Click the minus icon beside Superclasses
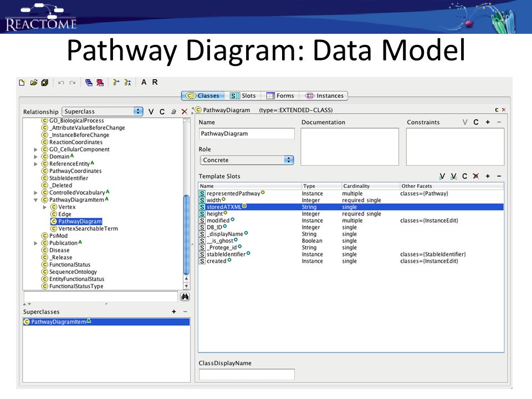Screen dimensions: 532x399 pos(185,311)
